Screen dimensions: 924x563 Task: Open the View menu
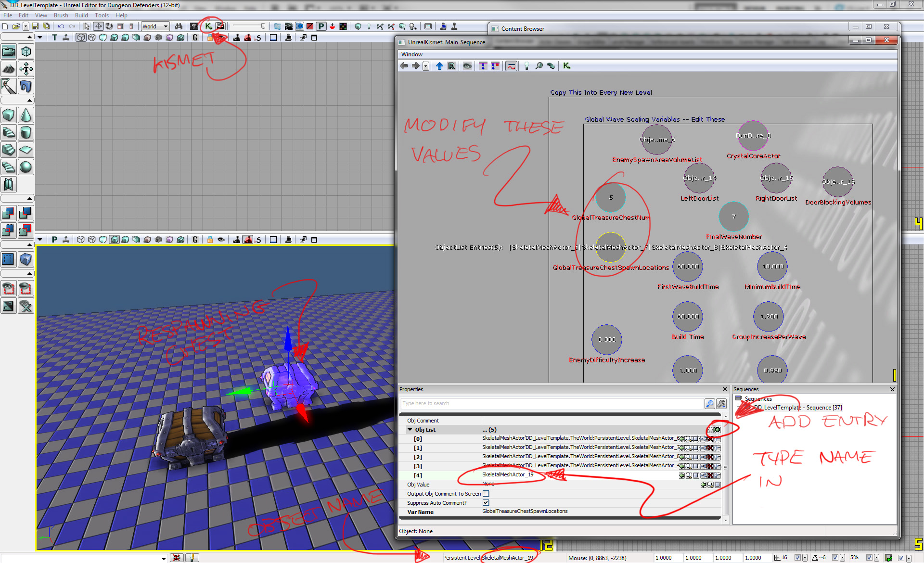(x=41, y=15)
